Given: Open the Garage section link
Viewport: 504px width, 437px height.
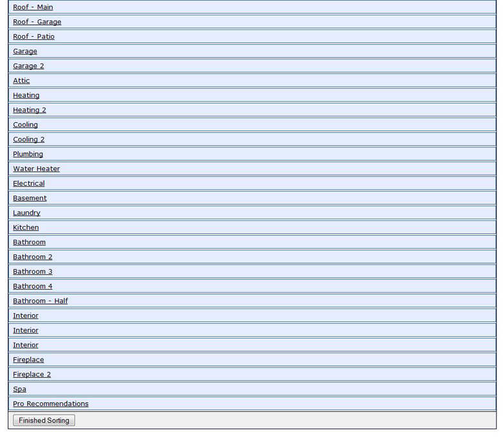Looking at the screenshot, I should [x=25, y=51].
